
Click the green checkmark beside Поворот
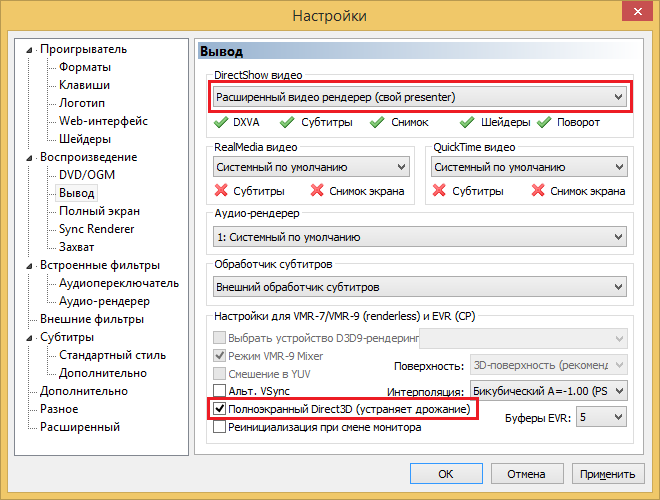(545, 123)
